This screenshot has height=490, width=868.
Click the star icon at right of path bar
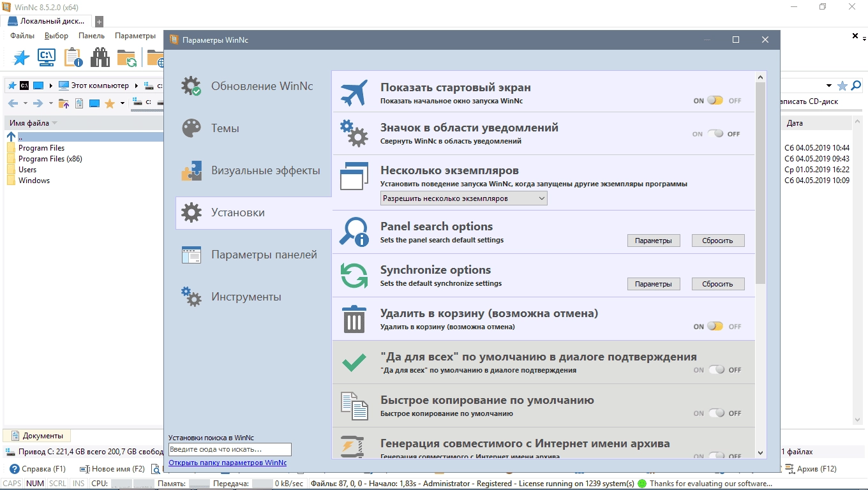pyautogui.click(x=842, y=85)
